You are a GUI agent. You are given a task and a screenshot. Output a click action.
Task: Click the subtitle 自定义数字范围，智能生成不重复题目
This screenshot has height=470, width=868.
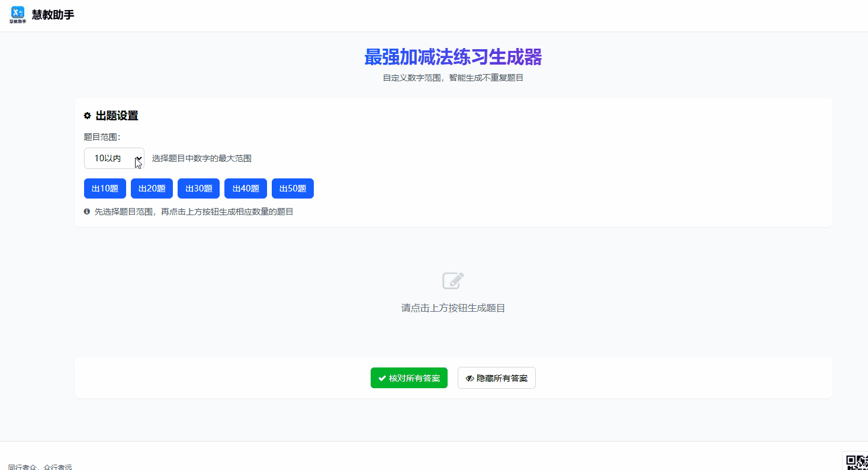[453, 78]
